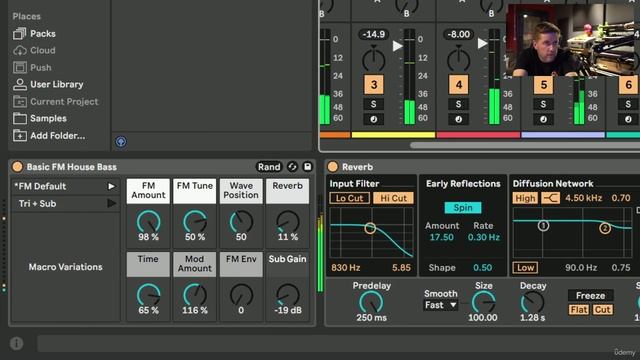This screenshot has width=640, height=360.
Task: Click the blue preview headphone icon
Action: tap(121, 142)
